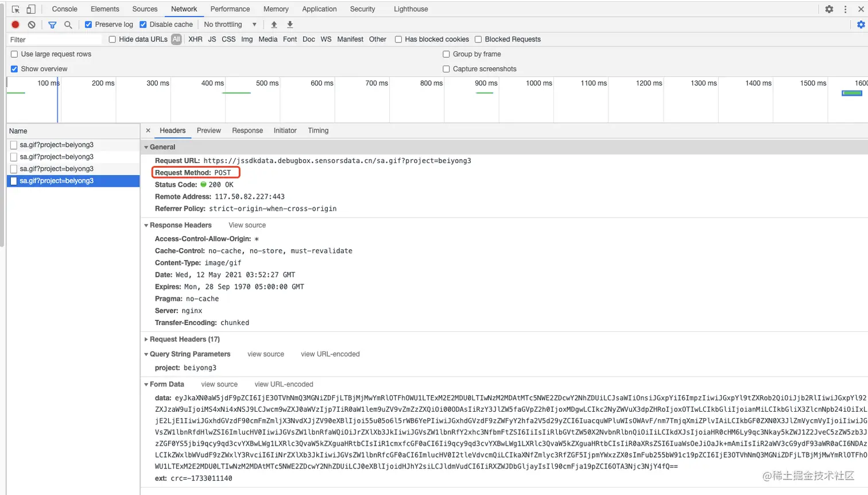Collapse the Response Headers section
Screen dimensions: 868x495
pos(146,225)
